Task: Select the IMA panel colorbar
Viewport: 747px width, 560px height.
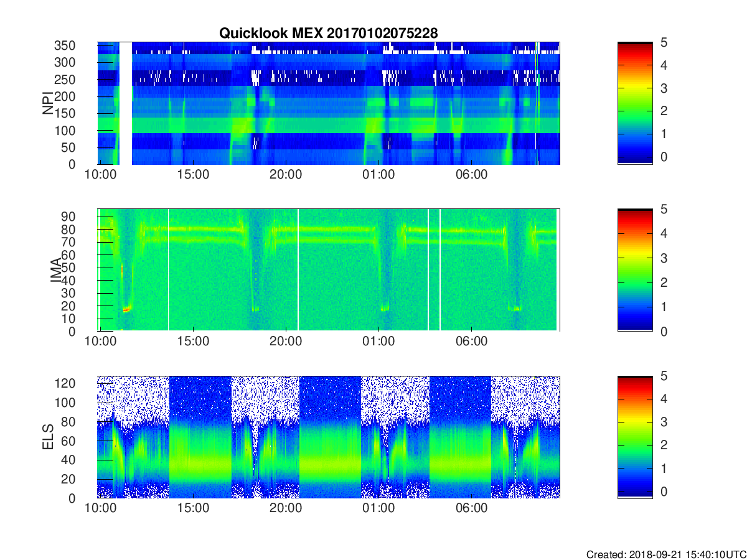Action: click(635, 270)
